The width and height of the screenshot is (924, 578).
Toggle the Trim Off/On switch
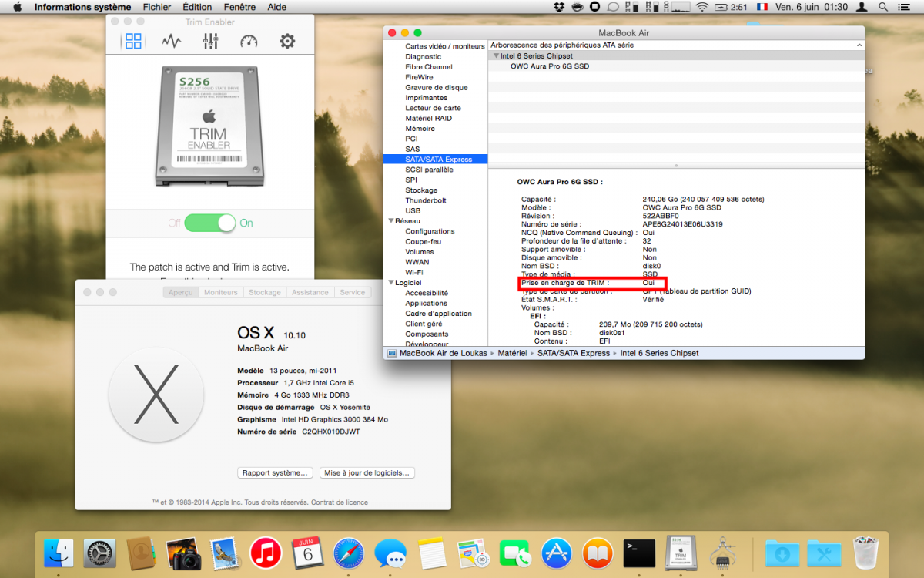[x=210, y=223]
